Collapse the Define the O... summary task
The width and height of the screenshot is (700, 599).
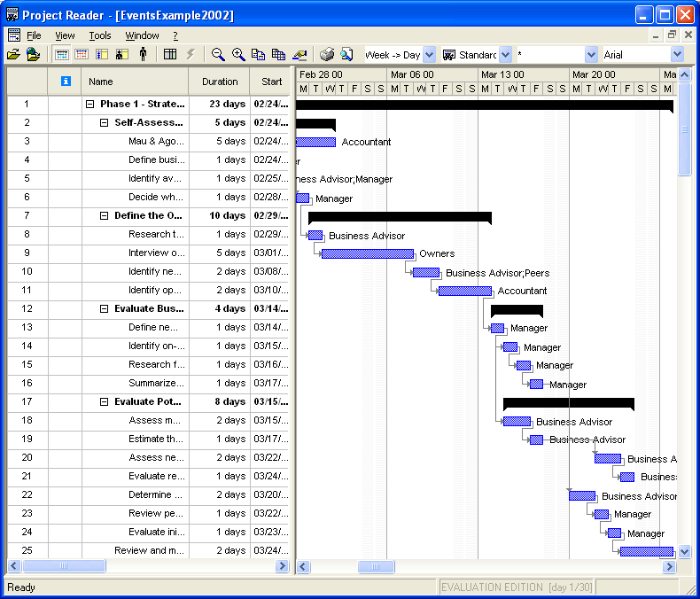coord(104,215)
